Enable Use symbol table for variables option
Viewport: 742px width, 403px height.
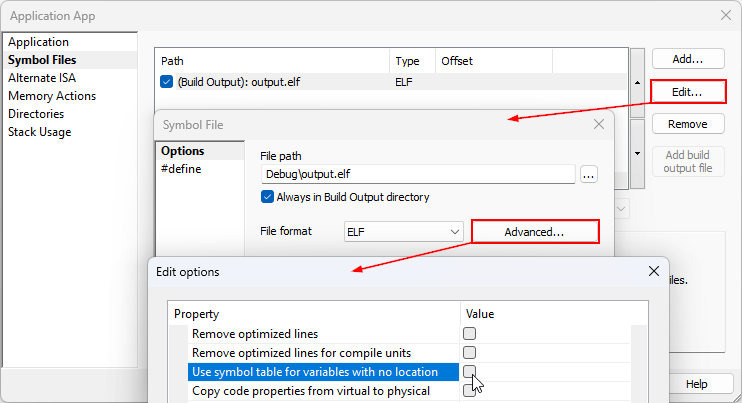(x=469, y=372)
